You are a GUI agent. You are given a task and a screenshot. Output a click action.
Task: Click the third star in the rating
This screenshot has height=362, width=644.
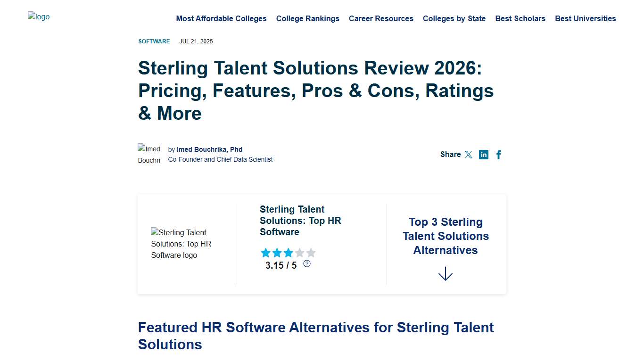pos(288,253)
